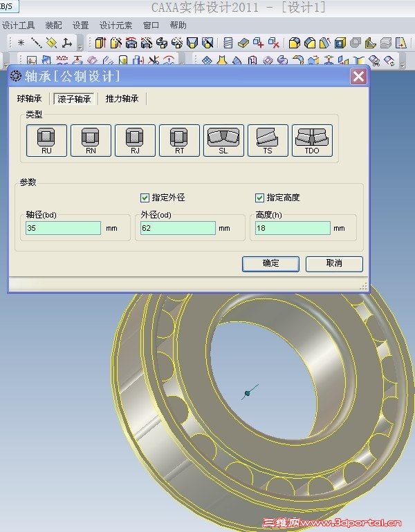Open the 装配 menu
This screenshot has height=532, width=415.
(54, 26)
